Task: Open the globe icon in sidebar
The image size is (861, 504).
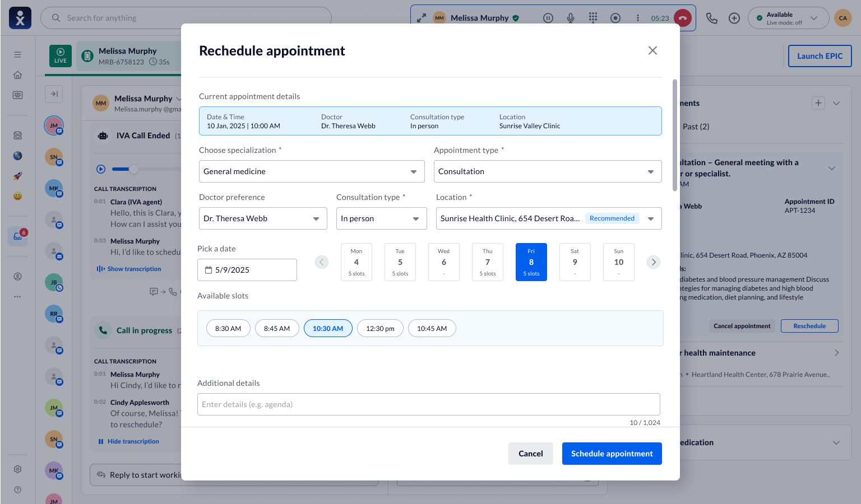Action: (x=18, y=156)
